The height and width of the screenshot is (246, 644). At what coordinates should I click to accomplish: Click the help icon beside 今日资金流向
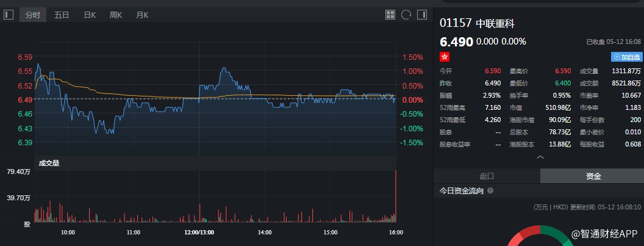click(490, 191)
